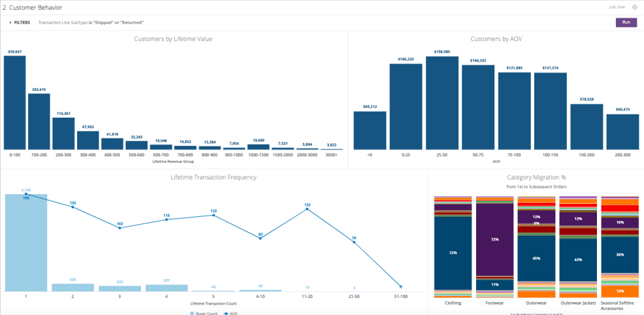Click the 43% segment in Outerwear Jackets

coord(577,260)
